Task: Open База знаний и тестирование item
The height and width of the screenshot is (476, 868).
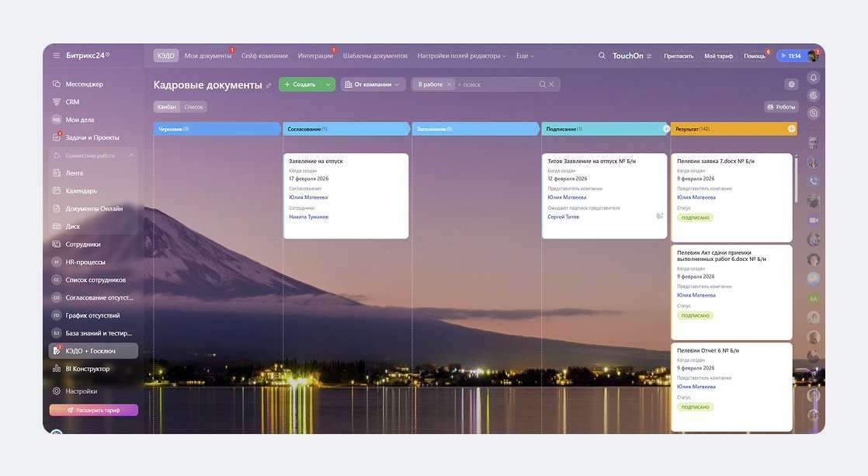Action: click(99, 333)
